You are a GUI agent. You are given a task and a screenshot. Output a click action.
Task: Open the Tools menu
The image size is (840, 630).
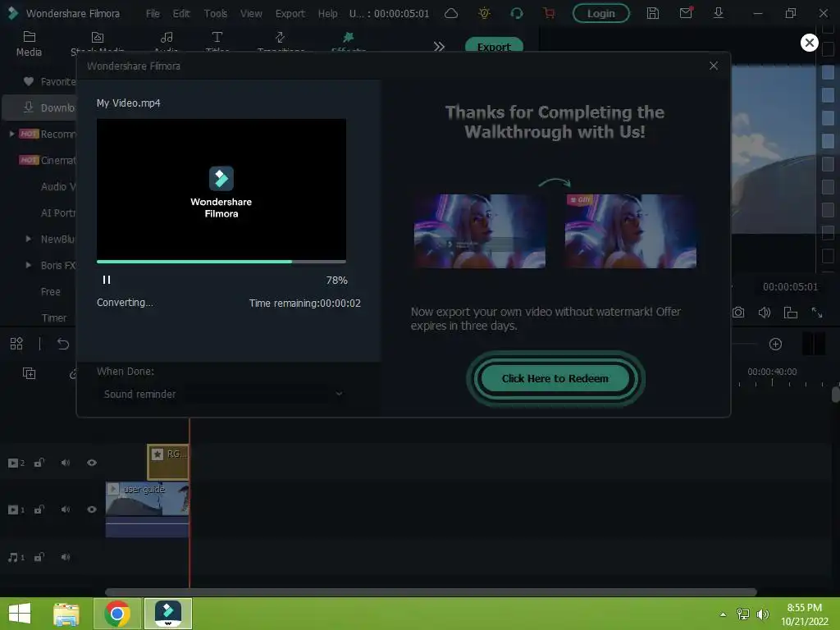click(x=216, y=13)
